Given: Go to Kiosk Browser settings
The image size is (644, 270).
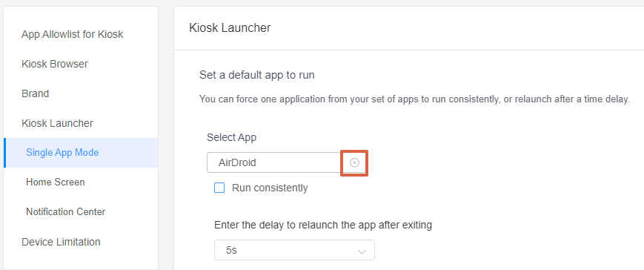Looking at the screenshot, I should (55, 64).
